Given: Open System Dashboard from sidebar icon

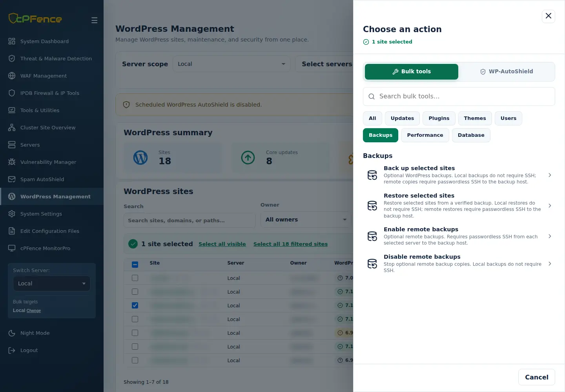Looking at the screenshot, I should pos(12,41).
